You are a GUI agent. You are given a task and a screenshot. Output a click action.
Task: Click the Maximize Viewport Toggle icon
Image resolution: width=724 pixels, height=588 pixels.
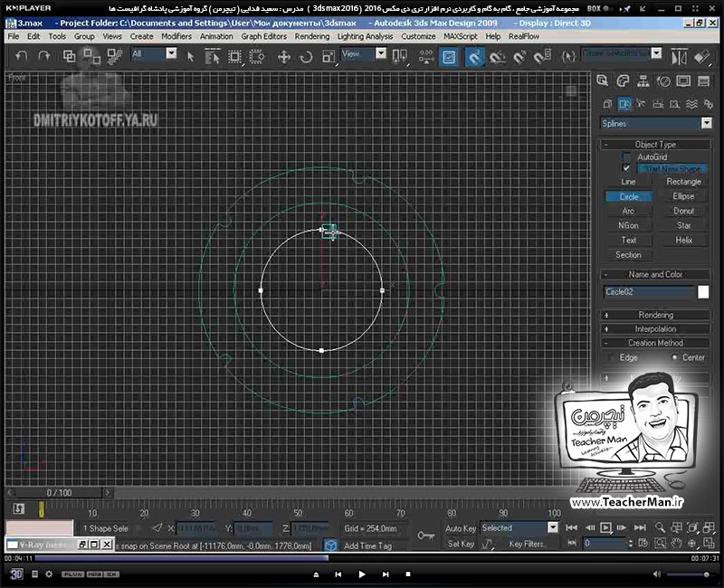pyautogui.click(x=709, y=543)
